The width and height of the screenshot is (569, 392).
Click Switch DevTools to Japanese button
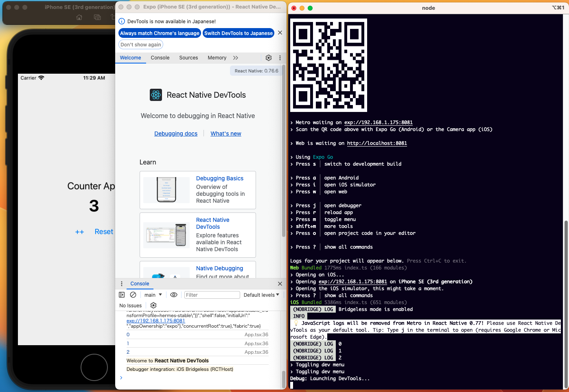239,33
